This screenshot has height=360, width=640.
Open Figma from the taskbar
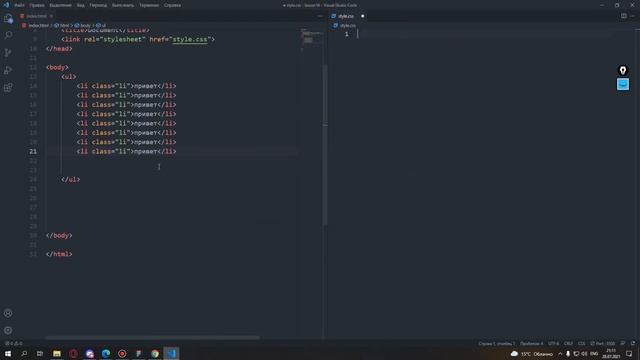tap(138, 353)
